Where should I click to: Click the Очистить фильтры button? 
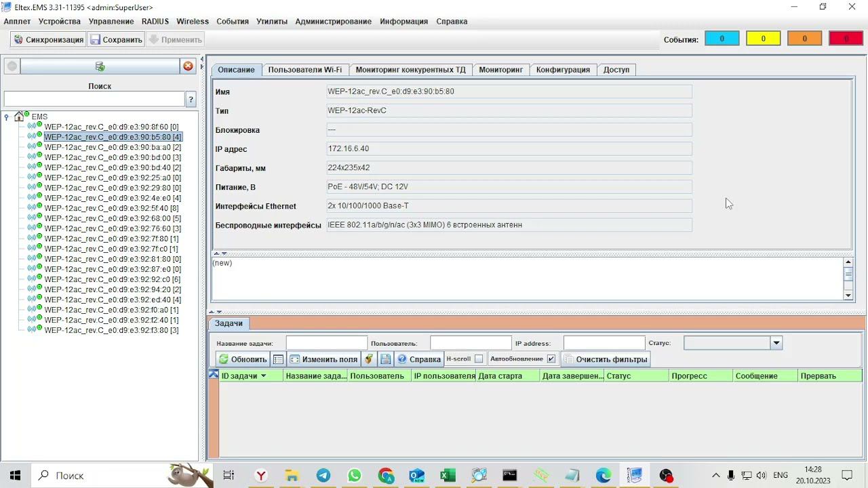[606, 359]
